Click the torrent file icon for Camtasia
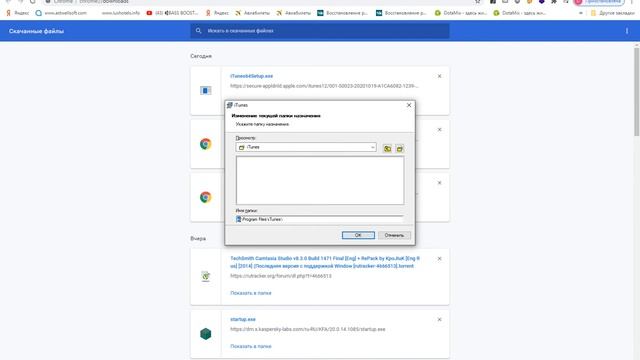This screenshot has width=640, height=360. [205, 276]
